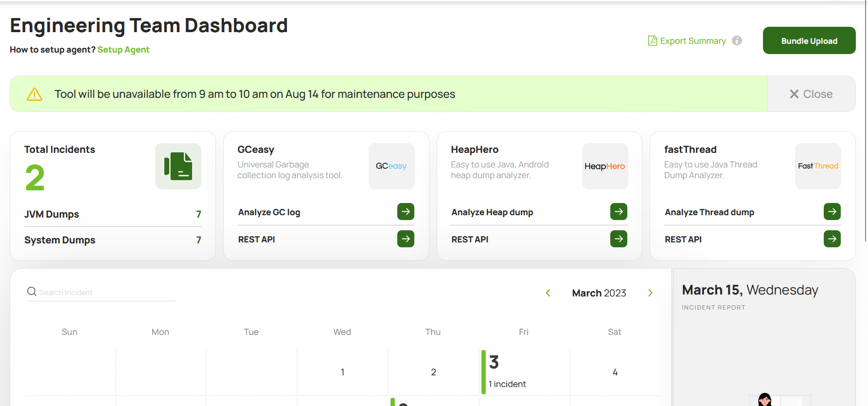Open the fastThread REST API arrow
Viewport: 868px width, 406px height.
click(832, 239)
